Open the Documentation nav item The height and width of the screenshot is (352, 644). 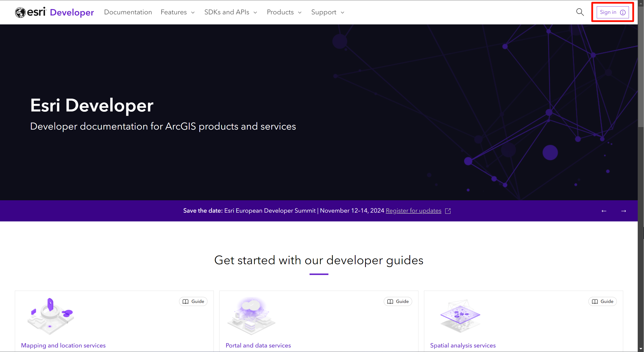[128, 12]
